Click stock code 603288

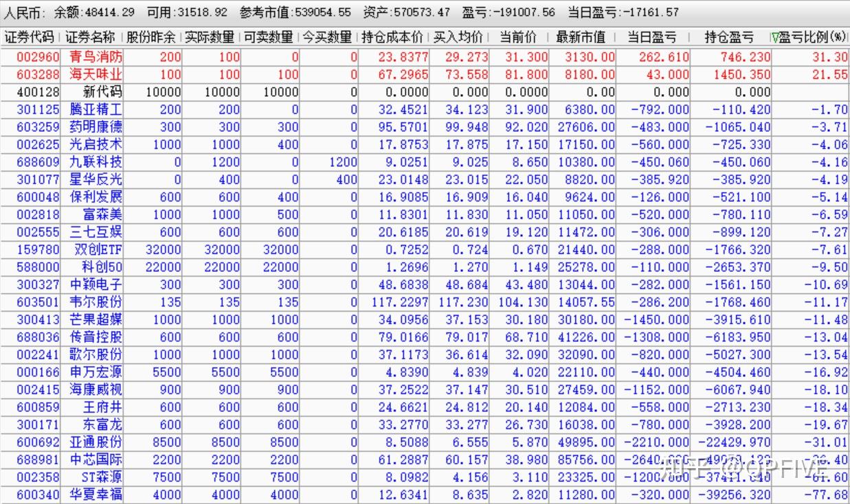(38, 75)
